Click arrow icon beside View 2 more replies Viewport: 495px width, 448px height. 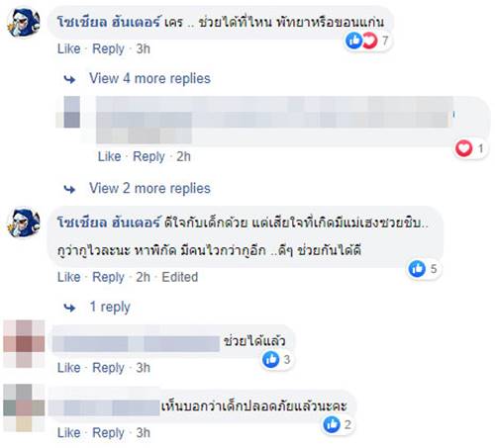click(69, 189)
